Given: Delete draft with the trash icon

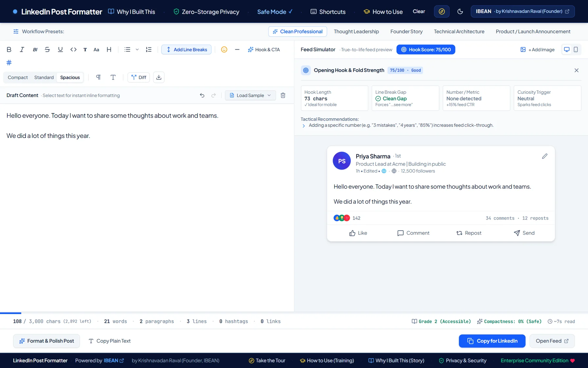Looking at the screenshot, I should (283, 95).
